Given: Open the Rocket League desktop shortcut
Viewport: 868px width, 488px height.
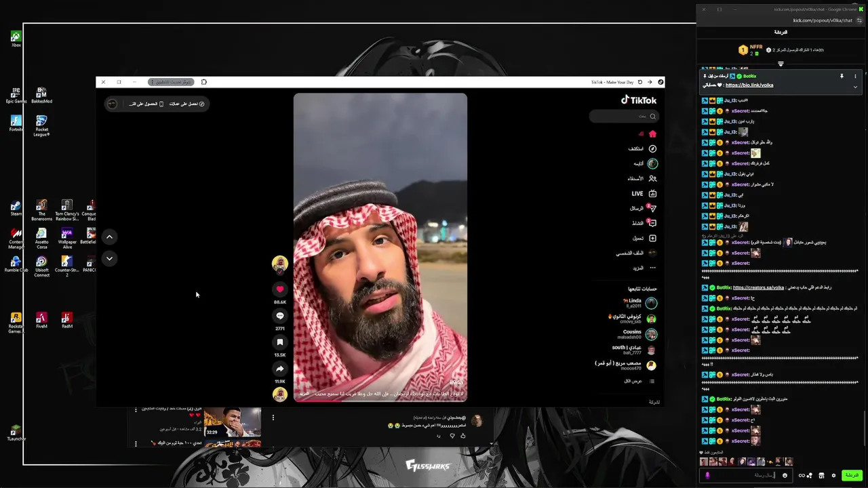Looking at the screenshot, I should [41, 126].
